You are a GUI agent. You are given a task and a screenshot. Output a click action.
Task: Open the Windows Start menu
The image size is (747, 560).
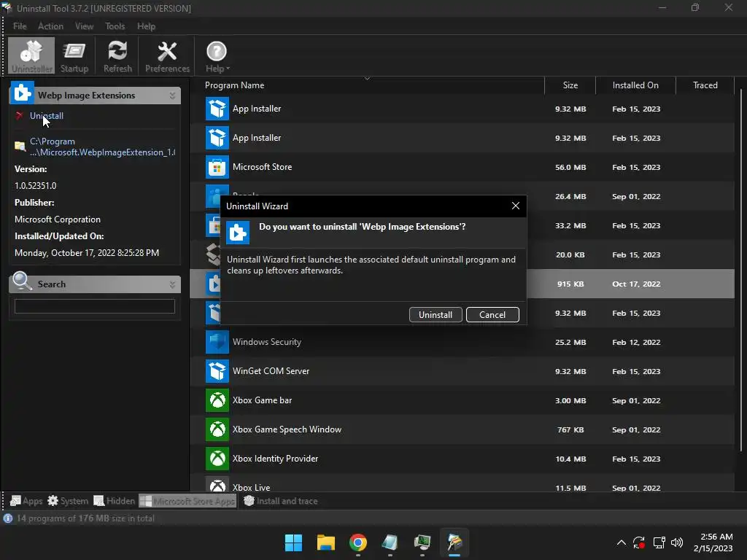[293, 542]
